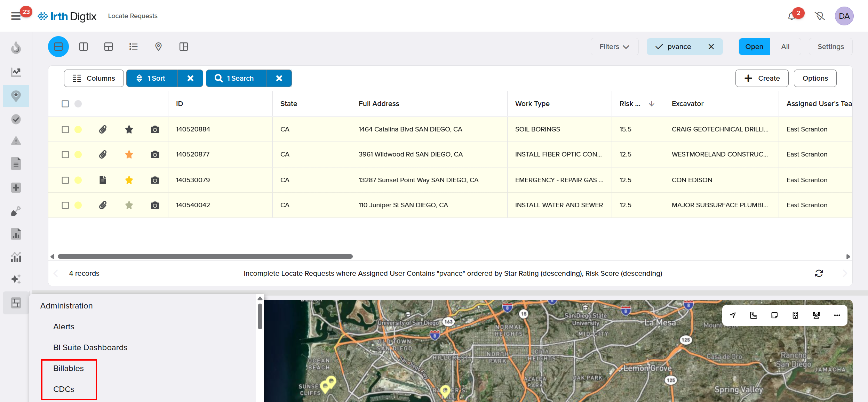Sort by the Risk column arrow
Image resolution: width=868 pixels, height=402 pixels.
click(x=652, y=104)
